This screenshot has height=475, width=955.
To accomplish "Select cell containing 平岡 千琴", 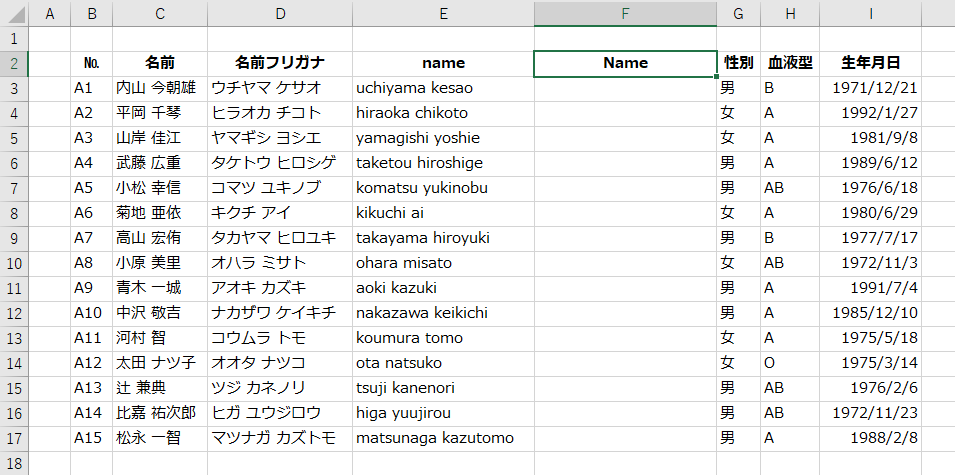I will point(160,113).
